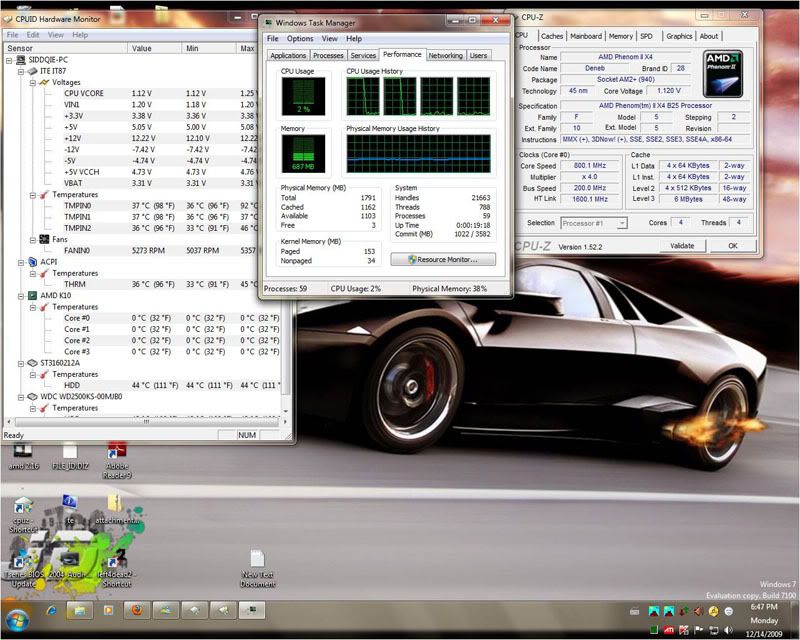Click the Action Center flag in the tray
Screen dimensions: 800x640
click(x=698, y=630)
